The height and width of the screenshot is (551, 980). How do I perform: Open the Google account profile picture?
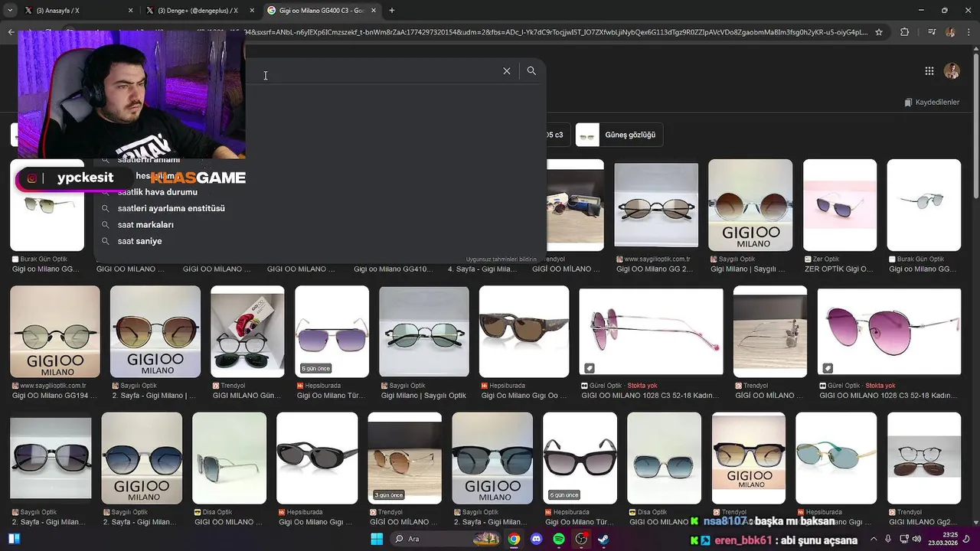[x=952, y=71]
